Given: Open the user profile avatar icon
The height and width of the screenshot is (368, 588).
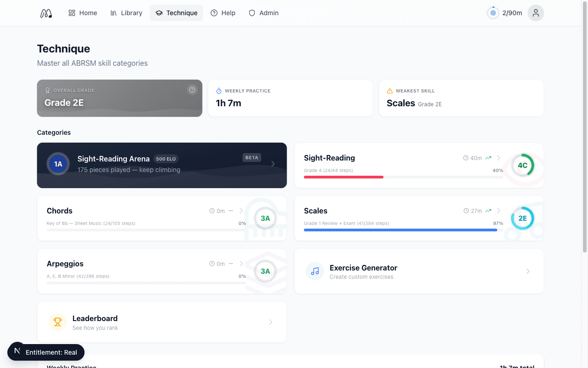Looking at the screenshot, I should tap(536, 13).
